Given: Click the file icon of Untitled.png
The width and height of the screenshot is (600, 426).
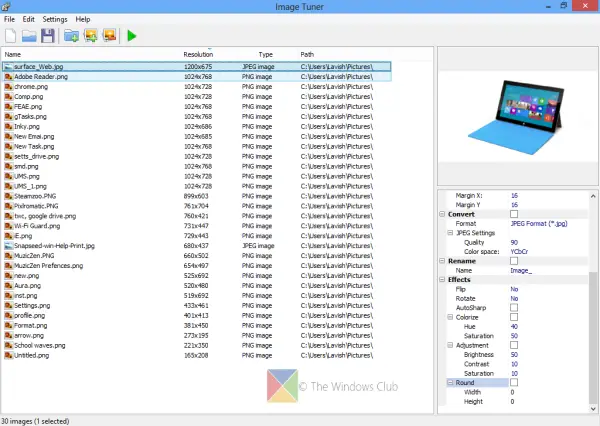Looking at the screenshot, I should (8, 355).
